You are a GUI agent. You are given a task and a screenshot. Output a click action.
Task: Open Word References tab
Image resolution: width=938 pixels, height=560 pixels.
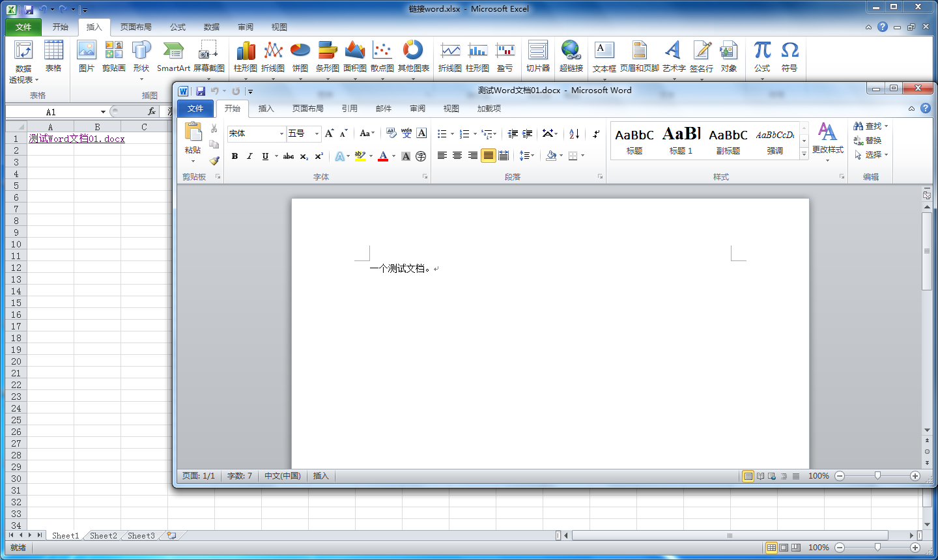350,108
